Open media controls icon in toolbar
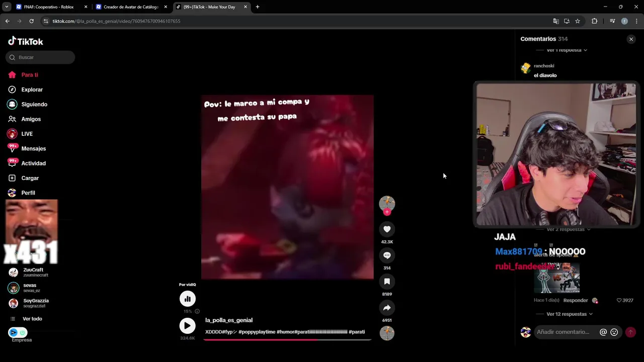 [x=612, y=21]
